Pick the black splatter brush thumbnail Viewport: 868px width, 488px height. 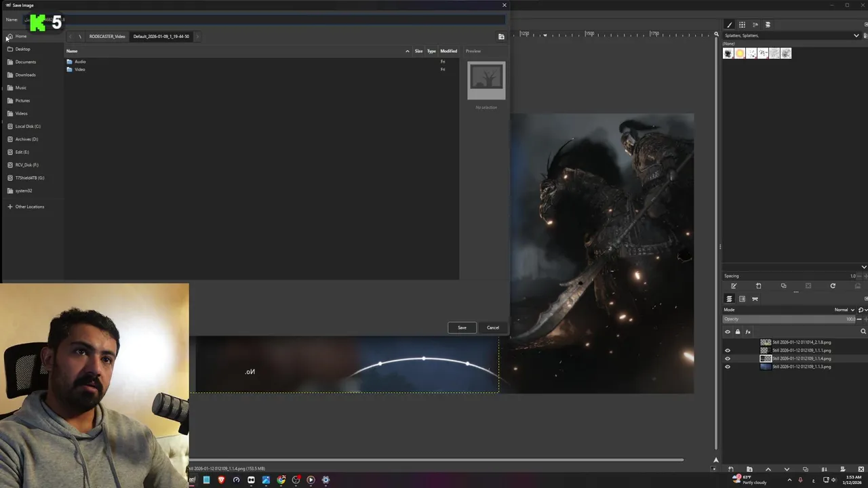click(728, 54)
